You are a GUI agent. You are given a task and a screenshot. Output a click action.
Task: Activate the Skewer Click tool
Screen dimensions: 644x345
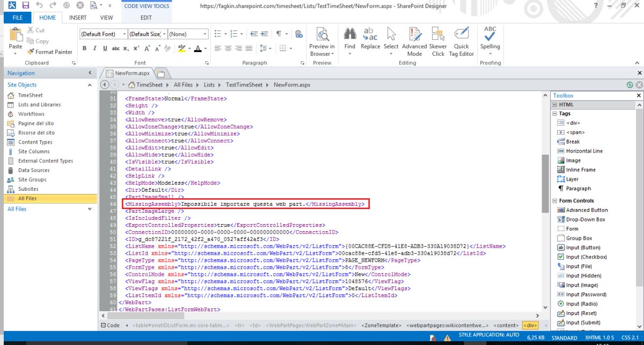click(438, 41)
